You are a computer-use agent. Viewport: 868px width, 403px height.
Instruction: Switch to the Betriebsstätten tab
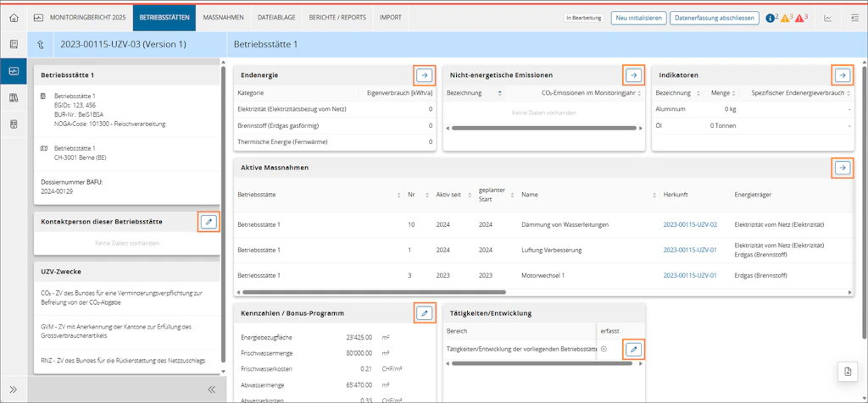click(x=164, y=18)
